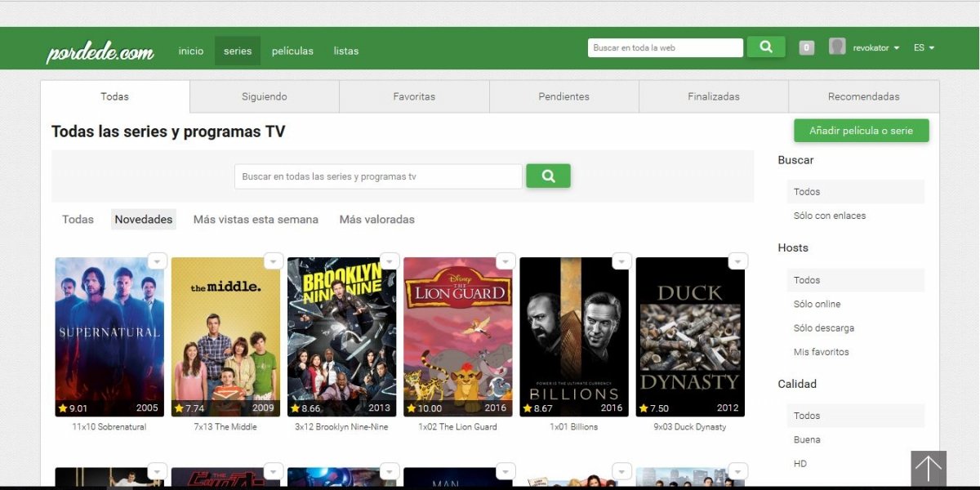The image size is (980, 490).
Task: Click the green site-wide search magnifier button
Action: [x=766, y=47]
